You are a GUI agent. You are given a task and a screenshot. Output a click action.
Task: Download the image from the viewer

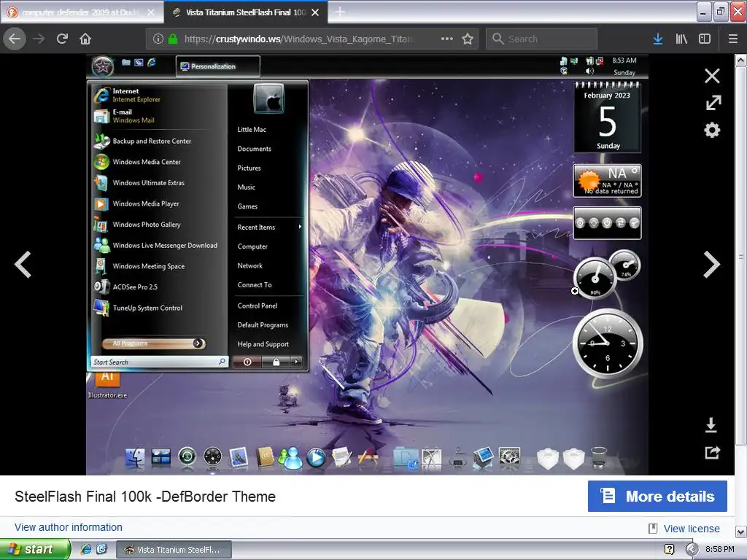tap(711, 425)
